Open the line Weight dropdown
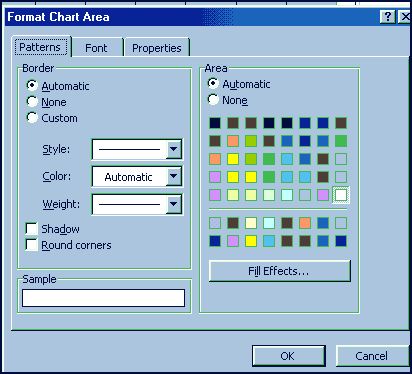 174,204
